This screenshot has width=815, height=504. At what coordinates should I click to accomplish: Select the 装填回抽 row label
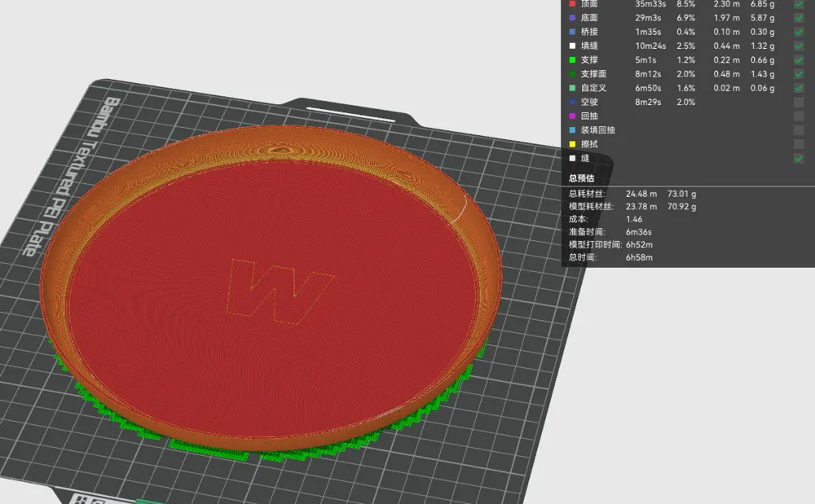click(x=597, y=129)
